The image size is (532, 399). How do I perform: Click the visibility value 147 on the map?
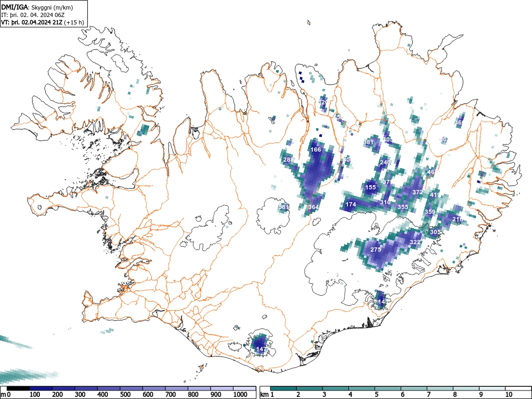261,349
